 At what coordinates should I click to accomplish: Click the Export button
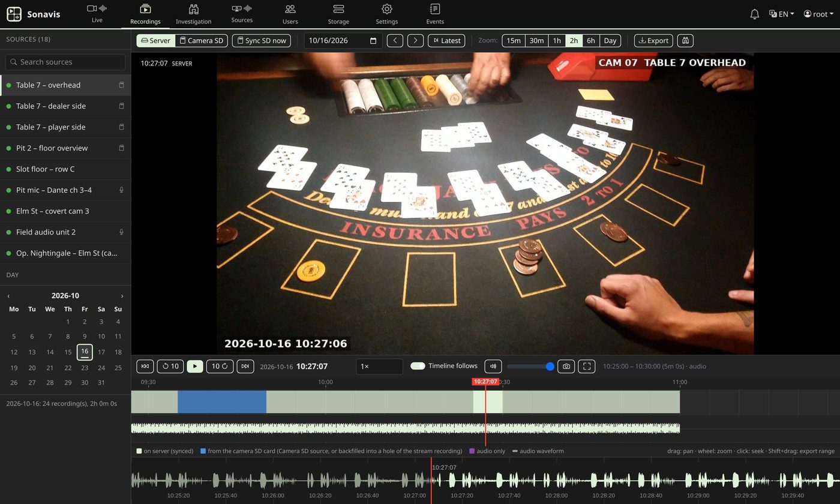tap(653, 40)
